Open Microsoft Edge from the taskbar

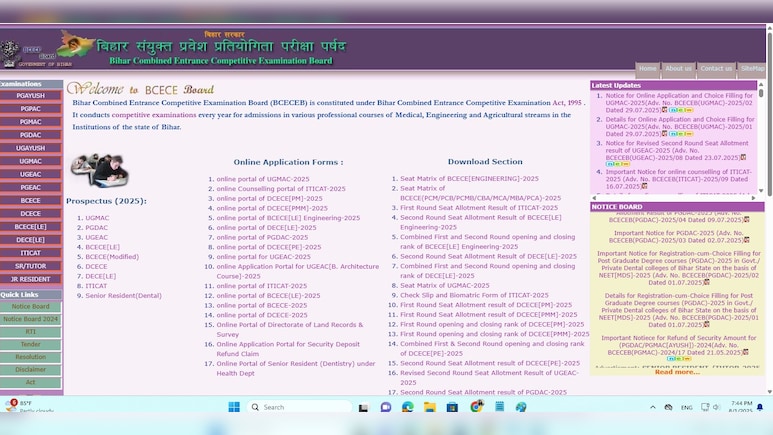tap(408, 407)
